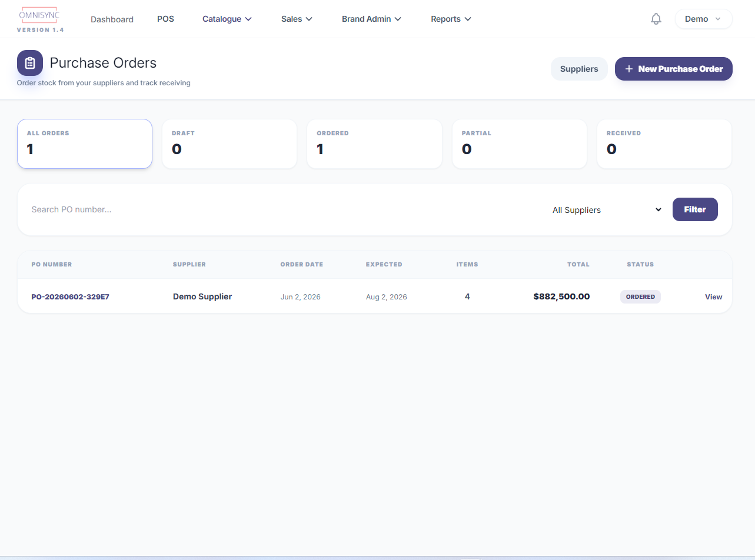This screenshot has width=755, height=560.
Task: Click the Jun 2, 2026 order date
Action: point(301,297)
